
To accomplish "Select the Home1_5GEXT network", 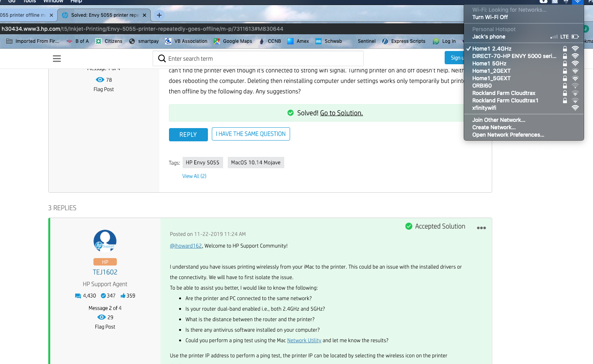I will pyautogui.click(x=524, y=78).
